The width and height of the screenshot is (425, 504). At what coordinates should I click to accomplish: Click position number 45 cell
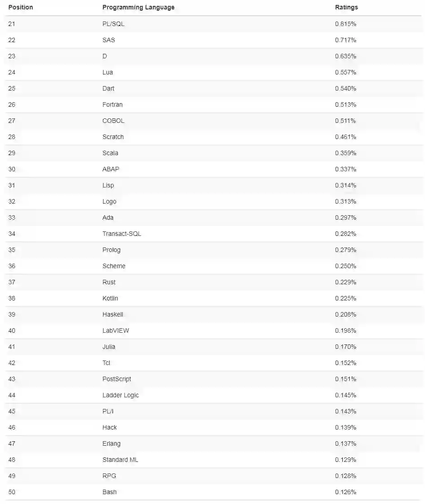(12, 411)
